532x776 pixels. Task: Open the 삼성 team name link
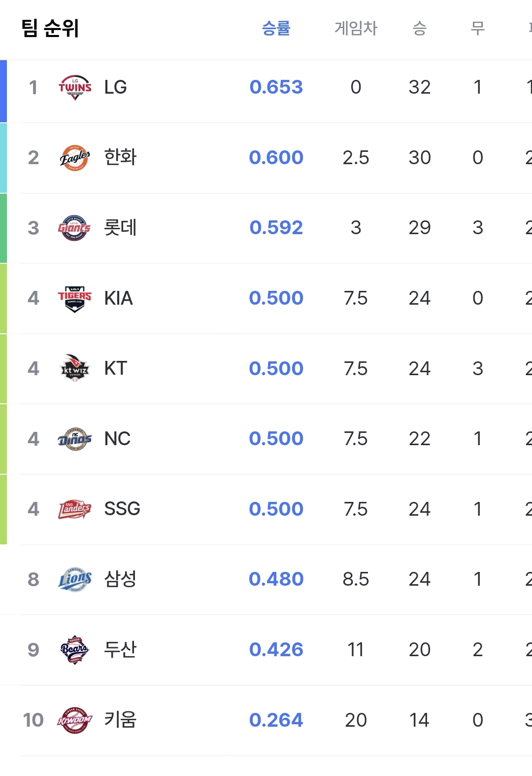tap(120, 579)
